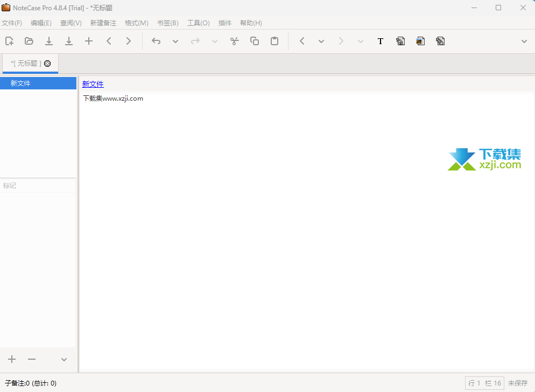This screenshot has width=535, height=392.
Task: Maximize the NoteCase Pro window
Action: [x=498, y=8]
